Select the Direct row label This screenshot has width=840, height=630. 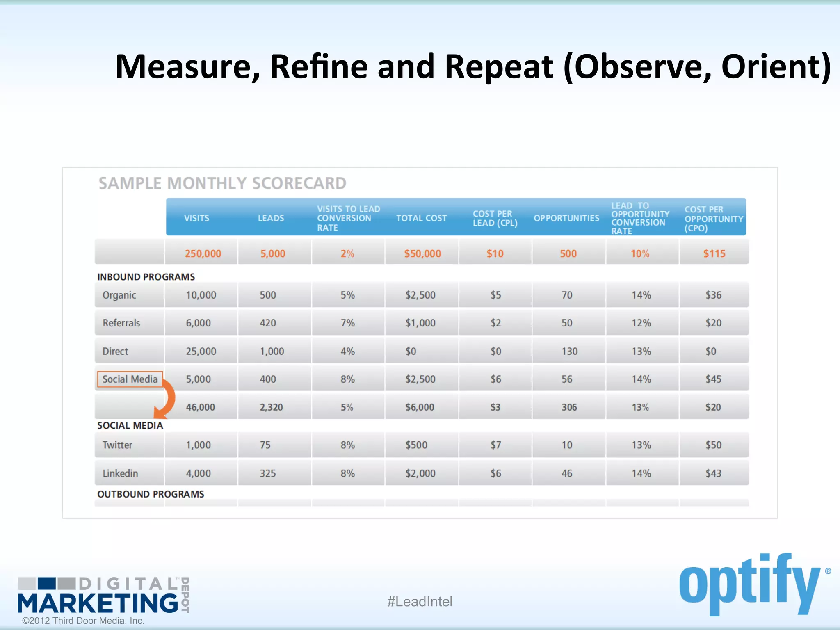[115, 352]
